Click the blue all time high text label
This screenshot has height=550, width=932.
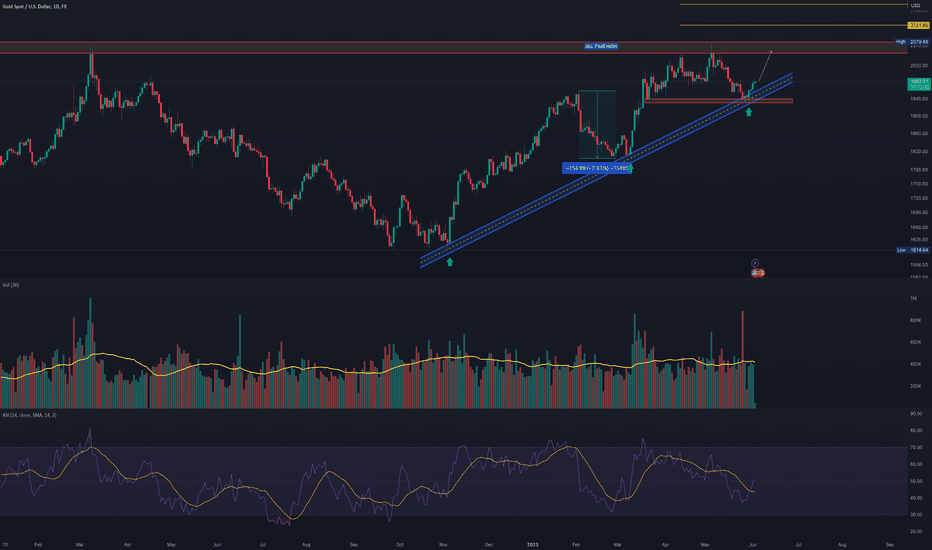point(601,46)
